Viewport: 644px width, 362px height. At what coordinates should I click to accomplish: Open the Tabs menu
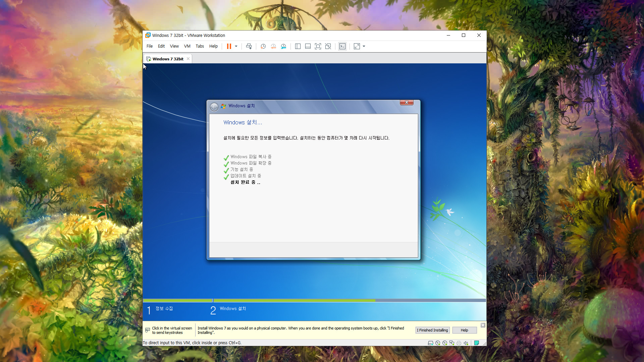200,46
